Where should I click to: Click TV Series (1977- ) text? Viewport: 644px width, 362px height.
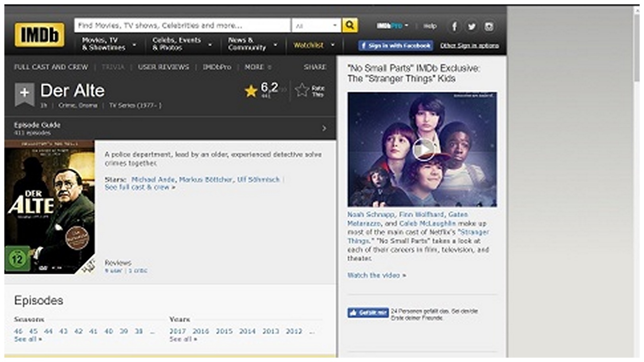pos(135,105)
